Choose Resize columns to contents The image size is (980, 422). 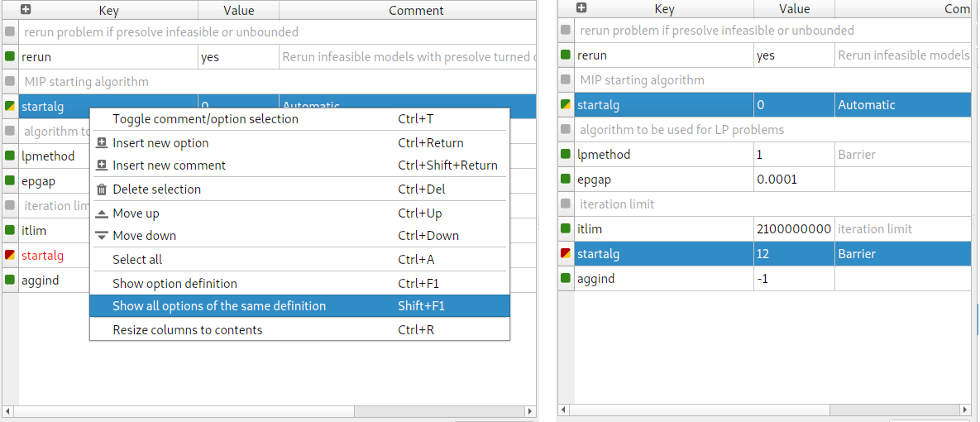[188, 330]
